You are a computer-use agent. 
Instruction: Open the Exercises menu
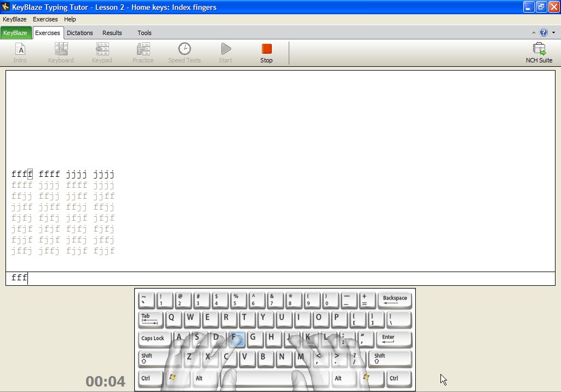click(45, 19)
